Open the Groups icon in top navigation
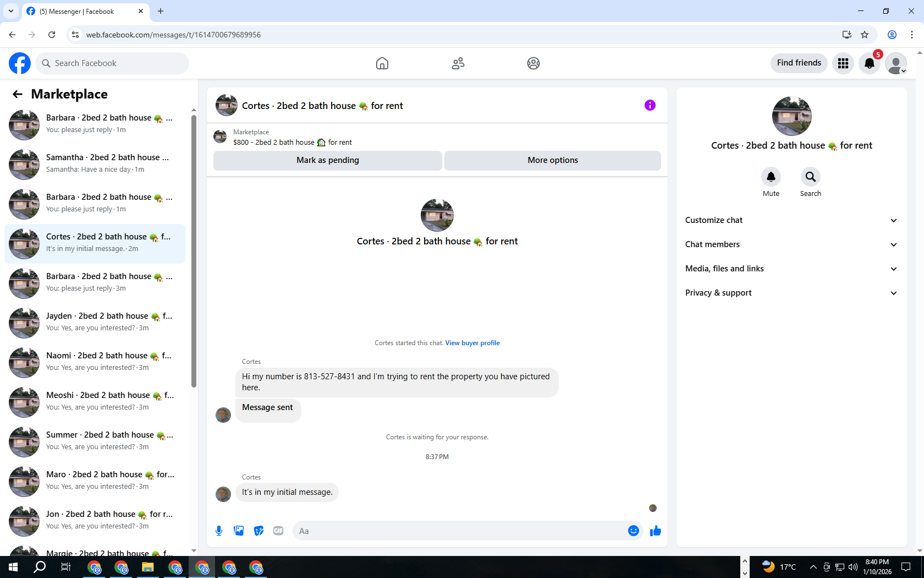The height and width of the screenshot is (578, 924). 533,63
